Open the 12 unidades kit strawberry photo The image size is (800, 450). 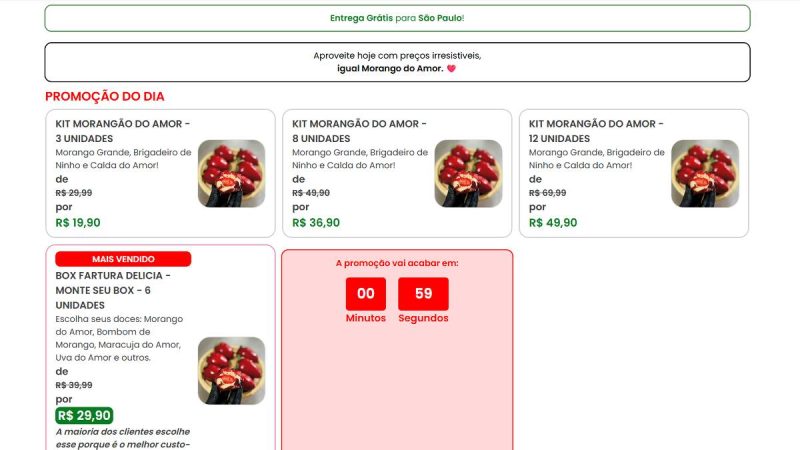point(705,173)
